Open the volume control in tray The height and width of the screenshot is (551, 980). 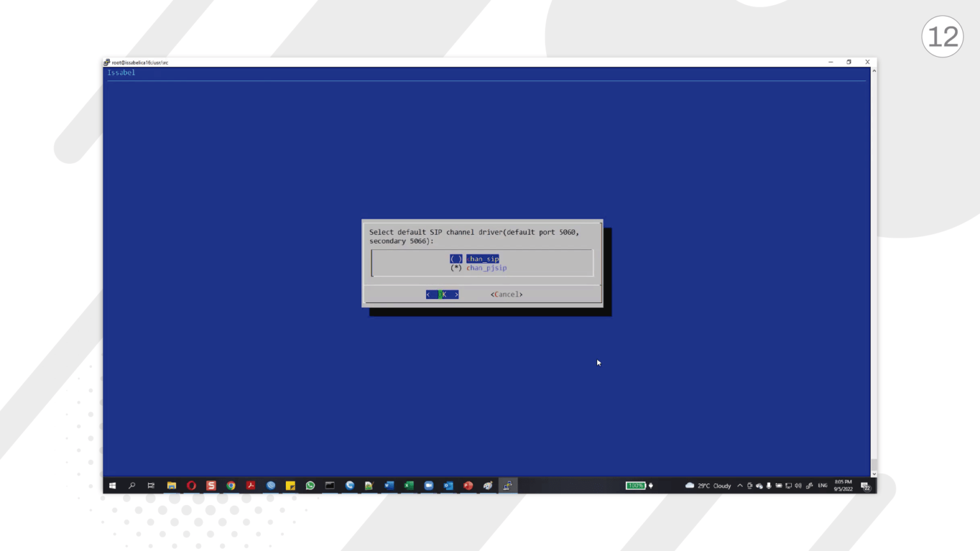point(798,486)
